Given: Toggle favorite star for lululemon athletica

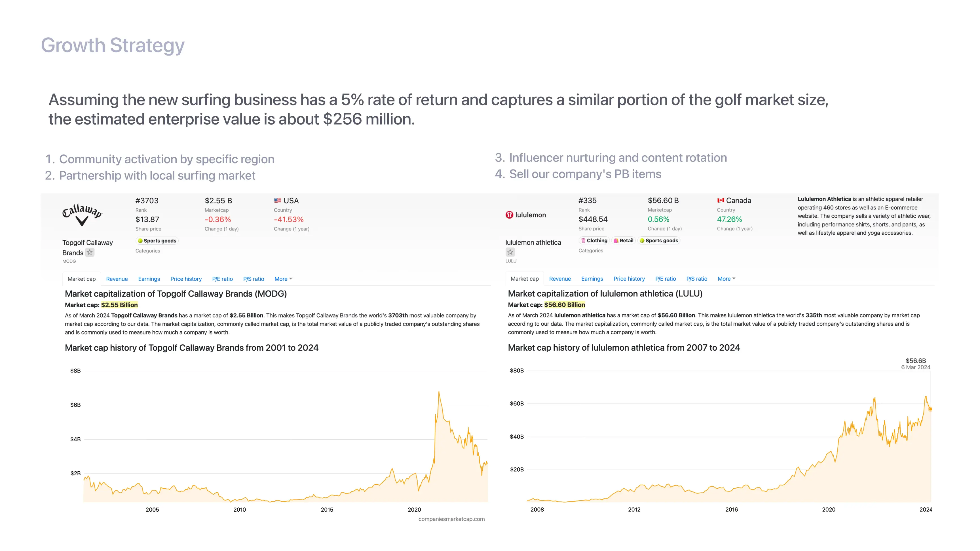Looking at the screenshot, I should click(510, 252).
